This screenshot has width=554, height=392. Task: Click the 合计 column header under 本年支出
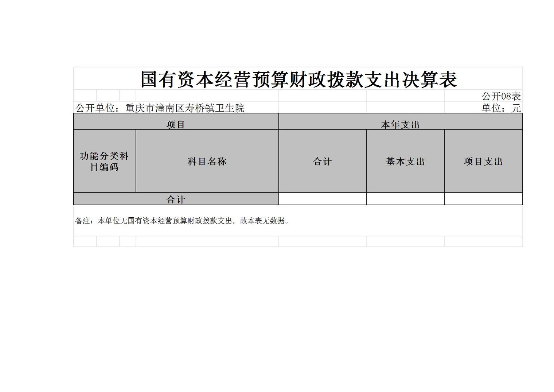(323, 161)
